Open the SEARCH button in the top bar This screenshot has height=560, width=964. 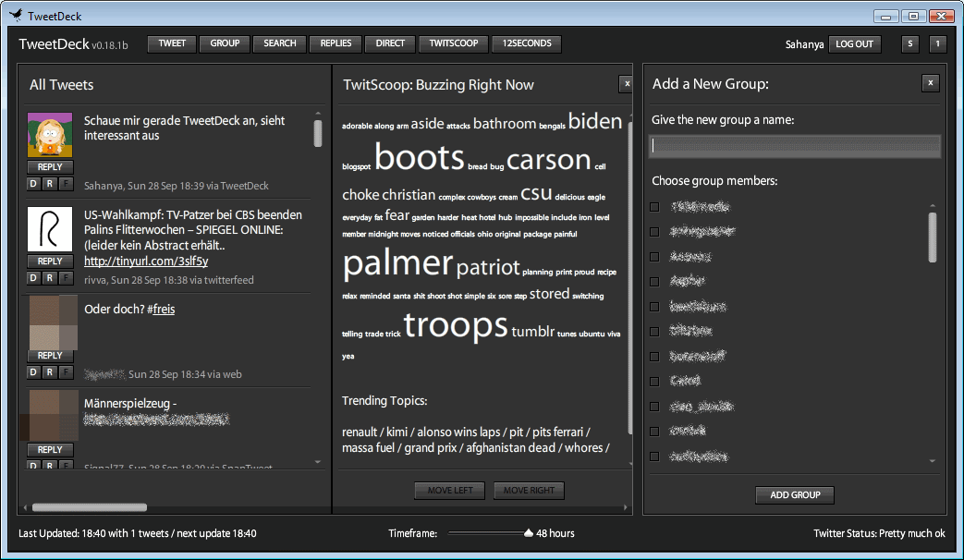(280, 43)
